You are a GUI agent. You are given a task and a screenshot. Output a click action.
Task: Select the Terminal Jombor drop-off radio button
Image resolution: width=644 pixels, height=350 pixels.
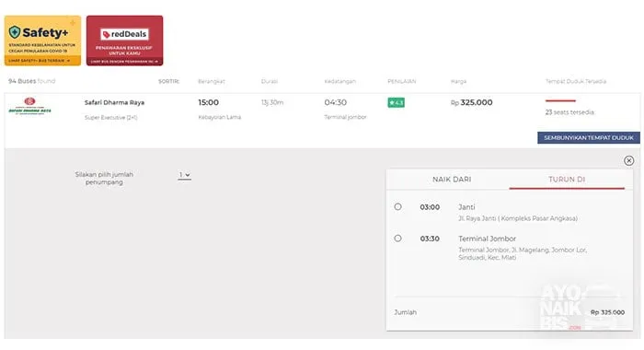[397, 239]
